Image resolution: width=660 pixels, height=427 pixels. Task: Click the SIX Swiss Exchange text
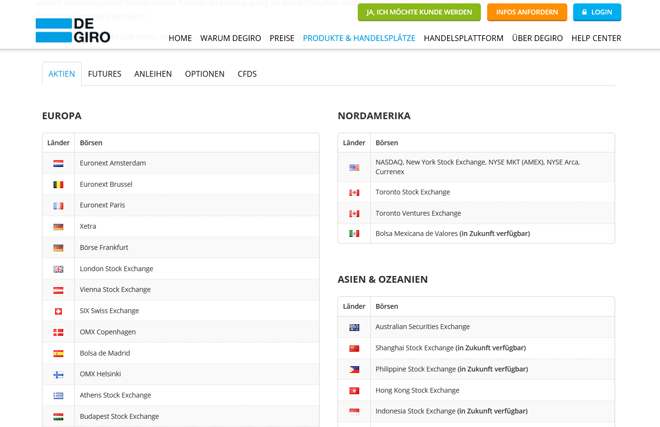(109, 311)
